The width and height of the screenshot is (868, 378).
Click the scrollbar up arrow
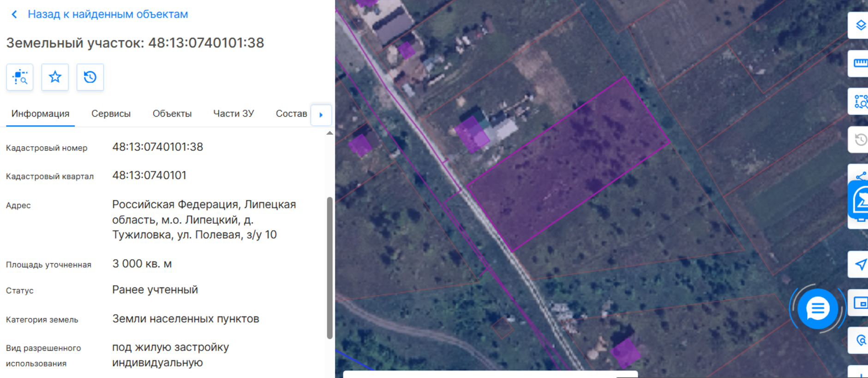329,133
